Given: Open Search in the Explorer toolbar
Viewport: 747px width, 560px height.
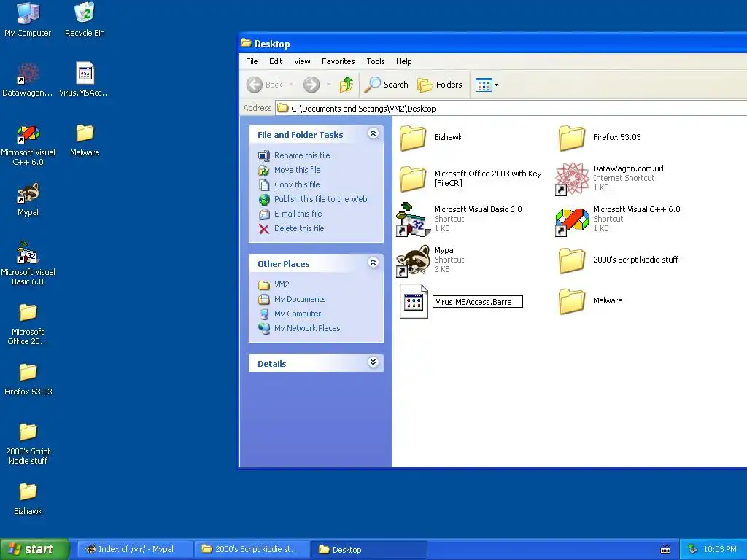Looking at the screenshot, I should click(x=387, y=85).
